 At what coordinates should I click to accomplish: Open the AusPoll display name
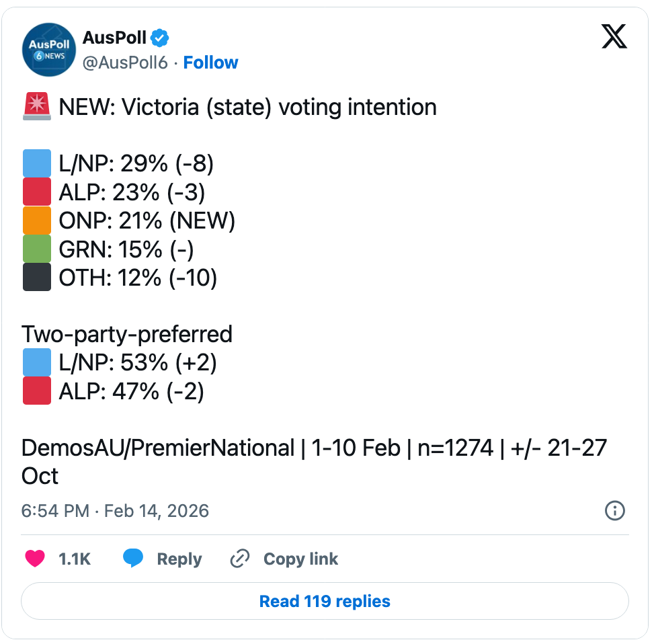(x=114, y=37)
